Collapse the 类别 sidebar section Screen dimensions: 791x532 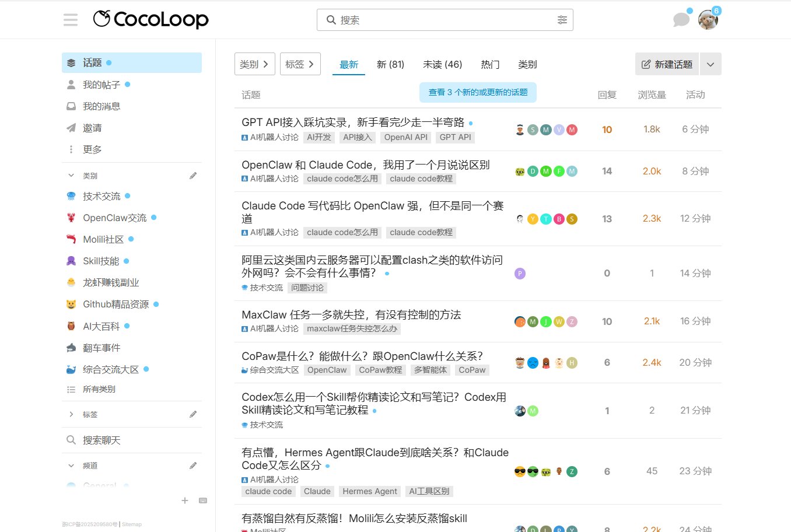[x=71, y=176]
